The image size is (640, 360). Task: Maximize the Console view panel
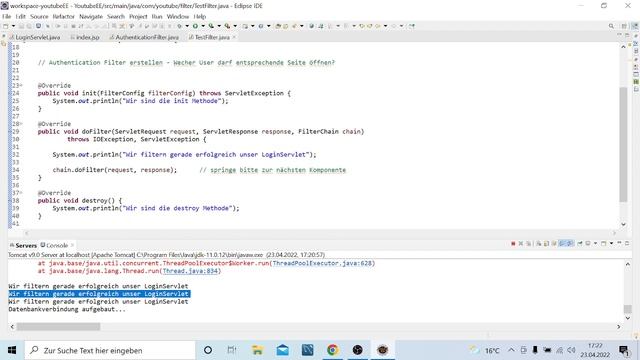point(627,243)
